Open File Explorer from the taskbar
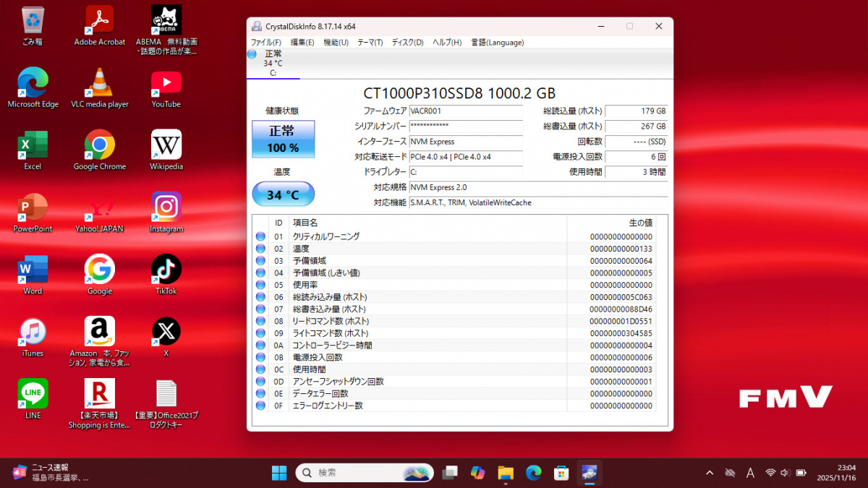The width and height of the screenshot is (868, 488). (505, 473)
